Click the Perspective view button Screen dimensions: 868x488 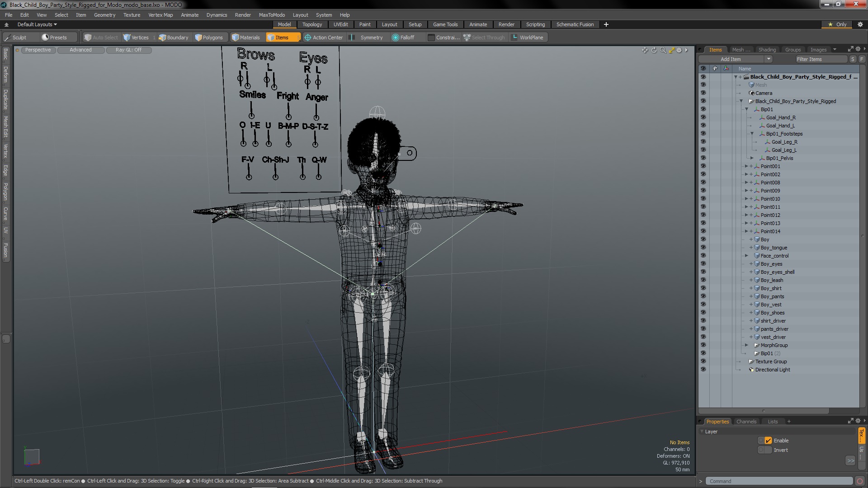[x=38, y=50]
